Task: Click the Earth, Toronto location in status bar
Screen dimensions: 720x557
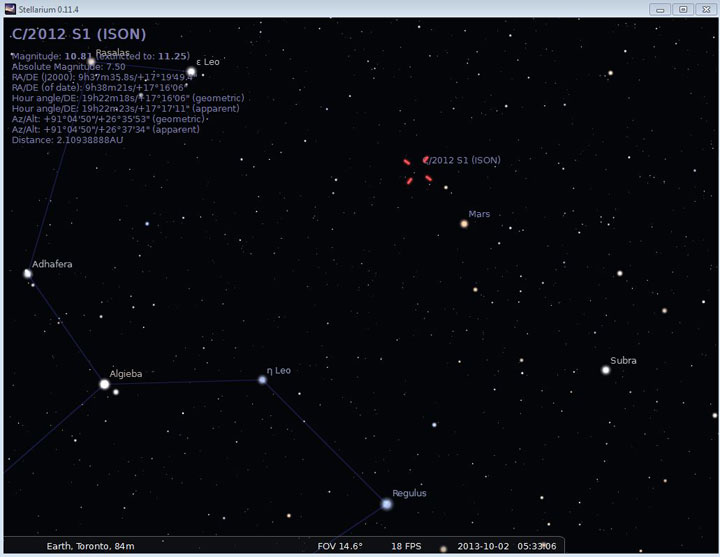Action: 90,546
